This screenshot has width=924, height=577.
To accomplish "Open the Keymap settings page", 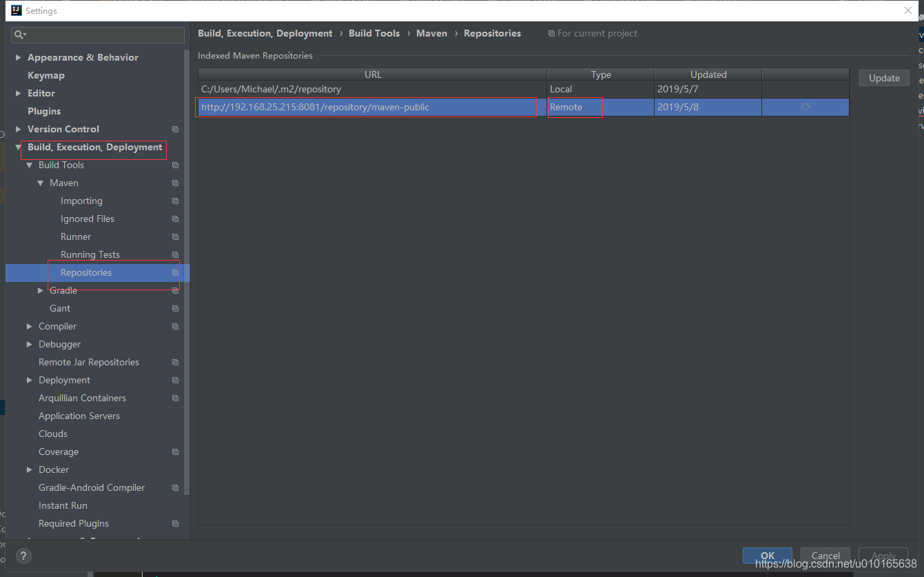I will click(46, 75).
